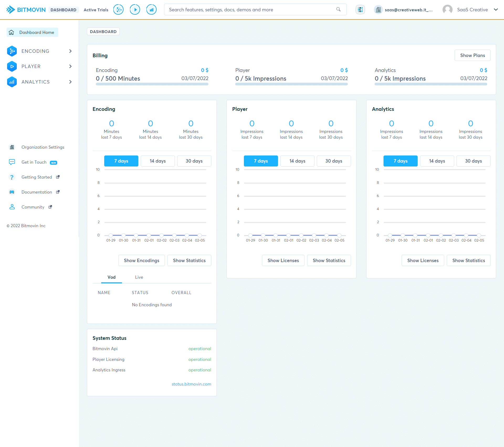Click the Organization Settings icon
Screen dimensions: 504x447
(x=12, y=147)
